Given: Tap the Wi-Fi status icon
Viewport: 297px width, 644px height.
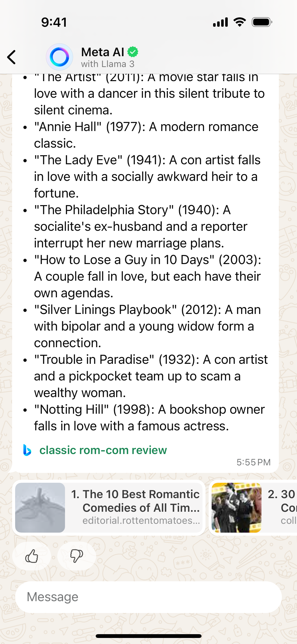Looking at the screenshot, I should tap(240, 22).
